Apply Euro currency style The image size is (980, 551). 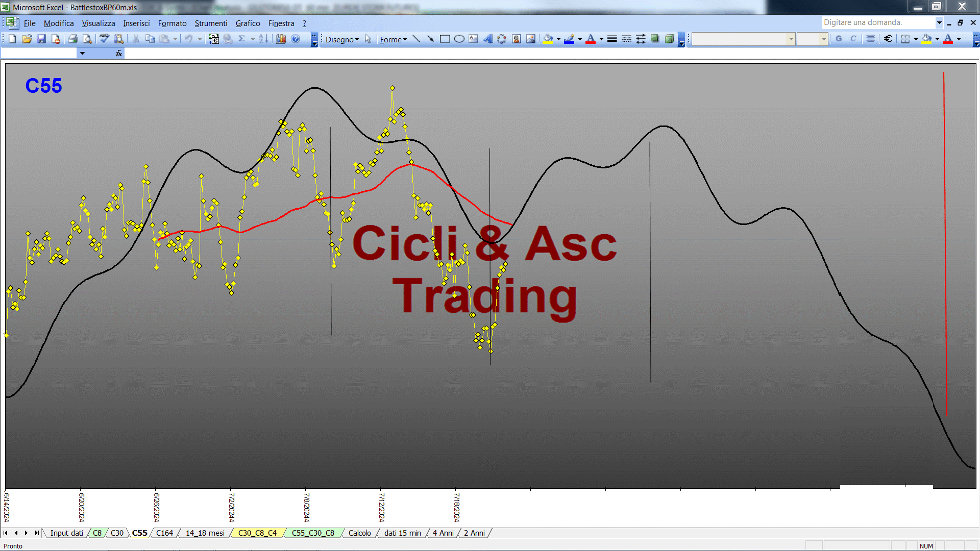[x=888, y=39]
